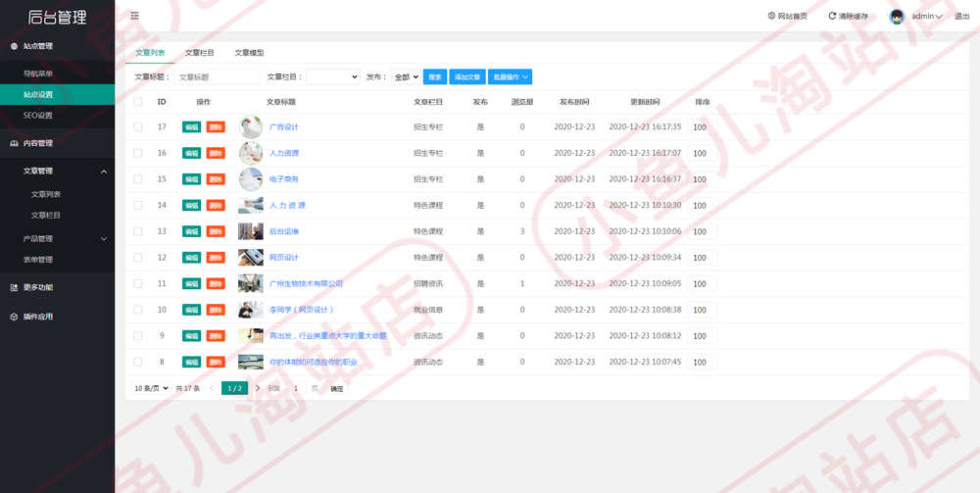The width and height of the screenshot is (980, 493).
Task: Click 编辑 for article 广告设计
Action: [x=191, y=126]
